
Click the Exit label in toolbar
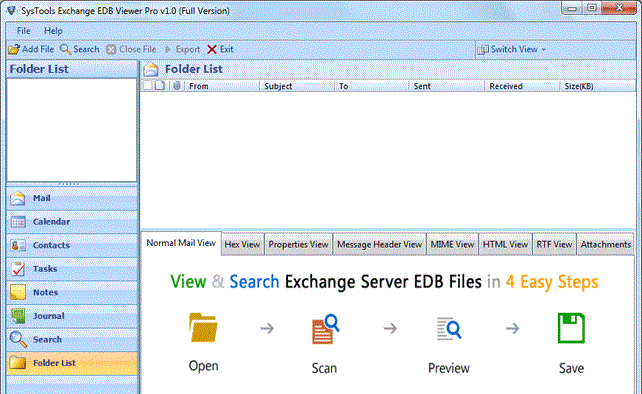[227, 49]
